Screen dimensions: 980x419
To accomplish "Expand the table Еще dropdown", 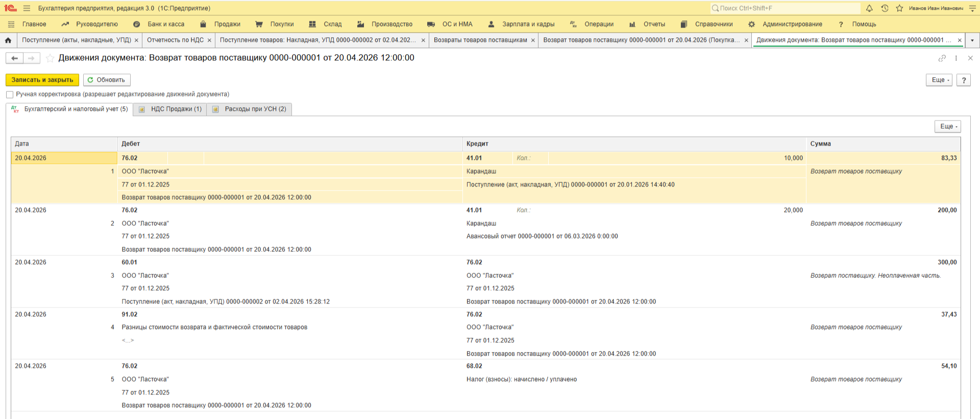I will pyautogui.click(x=947, y=127).
